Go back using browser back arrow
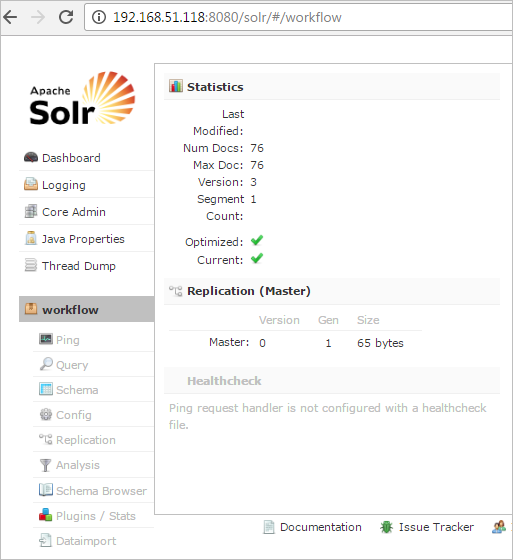513x560 pixels. 10,17
